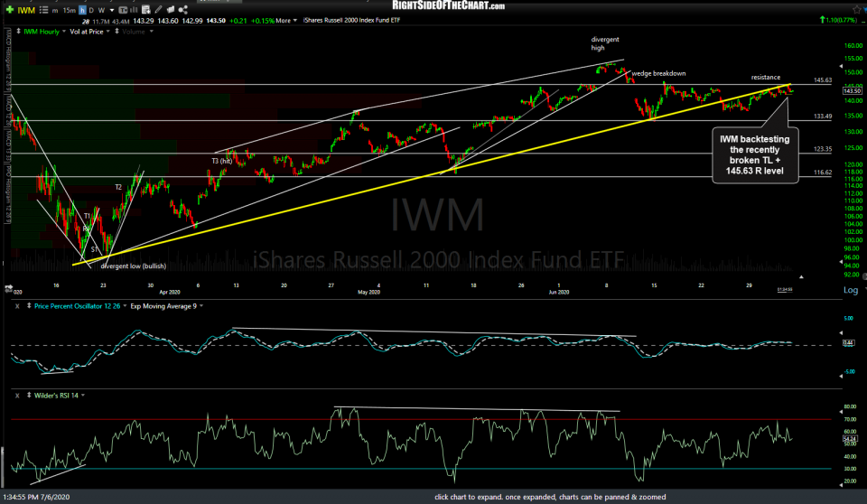Select the 15m timeframe

click(70, 11)
